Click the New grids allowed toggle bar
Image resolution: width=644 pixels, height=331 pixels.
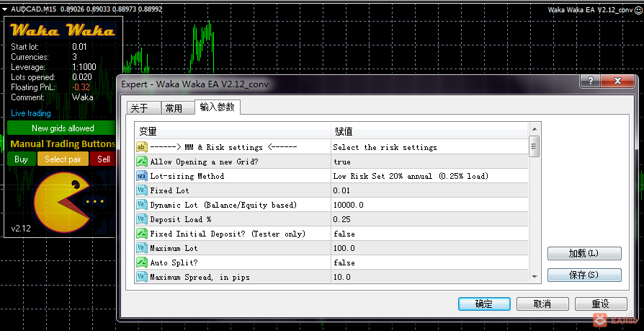62,128
